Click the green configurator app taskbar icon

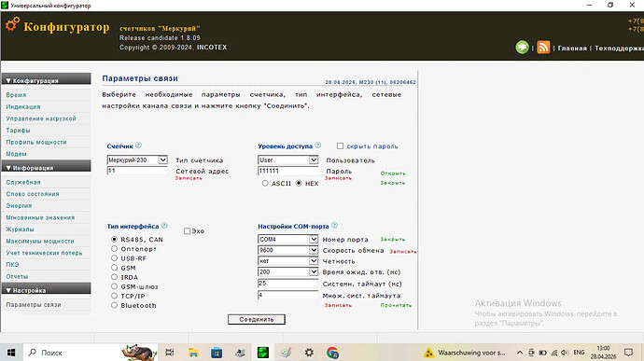coord(263,353)
